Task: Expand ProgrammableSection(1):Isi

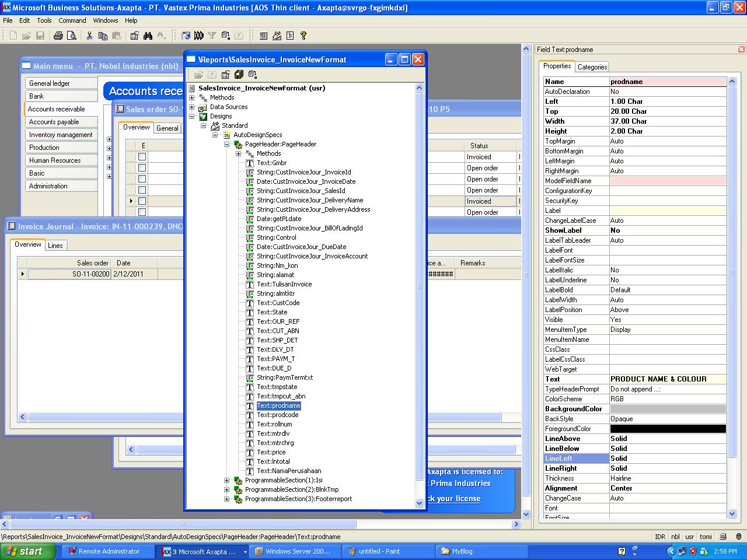Action: tap(227, 480)
